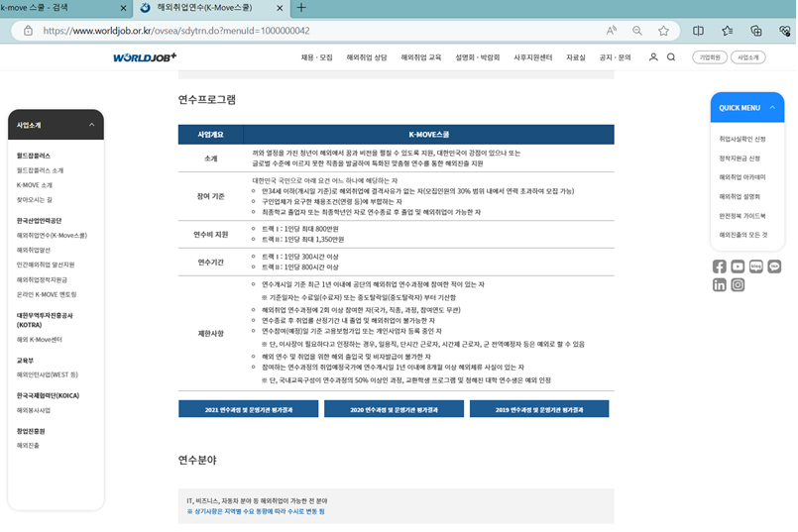The width and height of the screenshot is (798, 532).
Task: Open the 공지·문의 menu
Action: 615,57
